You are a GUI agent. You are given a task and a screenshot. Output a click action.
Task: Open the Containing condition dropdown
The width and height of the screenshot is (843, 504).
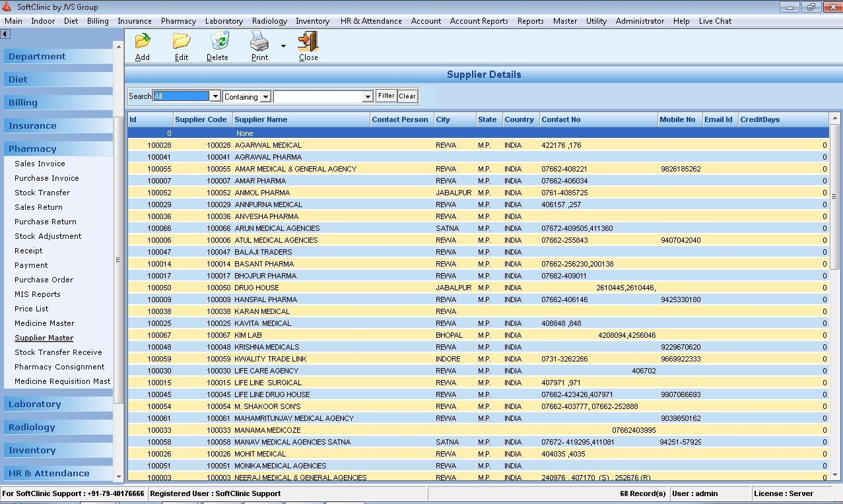click(x=263, y=96)
